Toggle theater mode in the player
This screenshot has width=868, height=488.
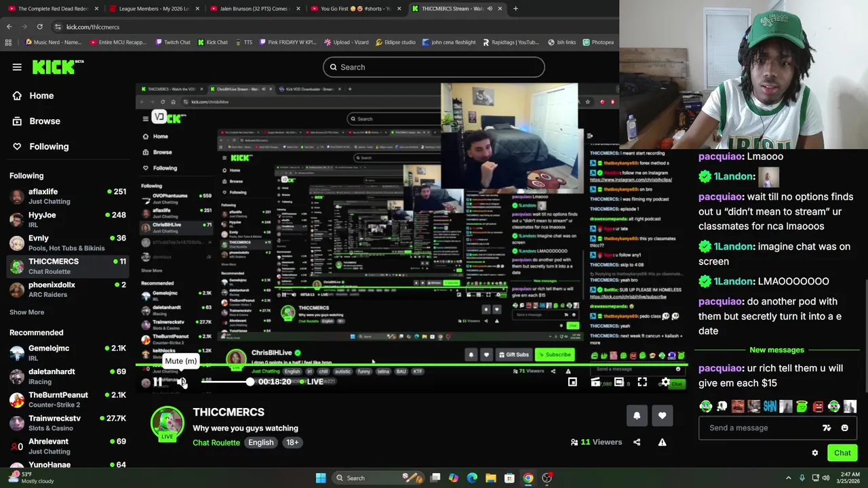point(618,382)
